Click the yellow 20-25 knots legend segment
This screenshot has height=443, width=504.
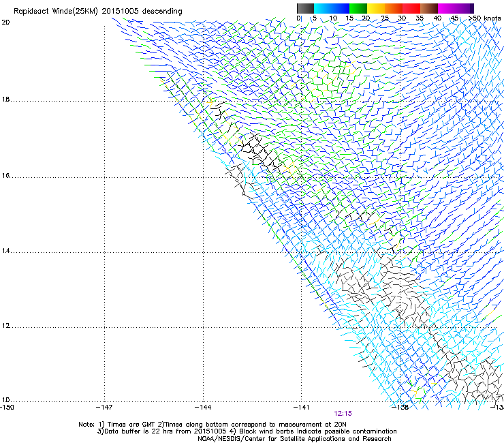pos(376,8)
